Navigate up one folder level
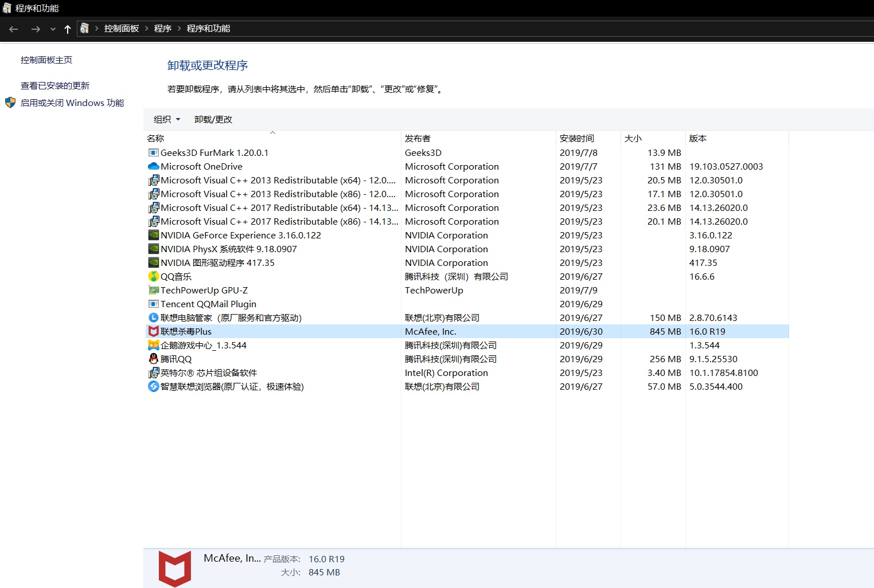This screenshot has height=588, width=874. (x=68, y=29)
